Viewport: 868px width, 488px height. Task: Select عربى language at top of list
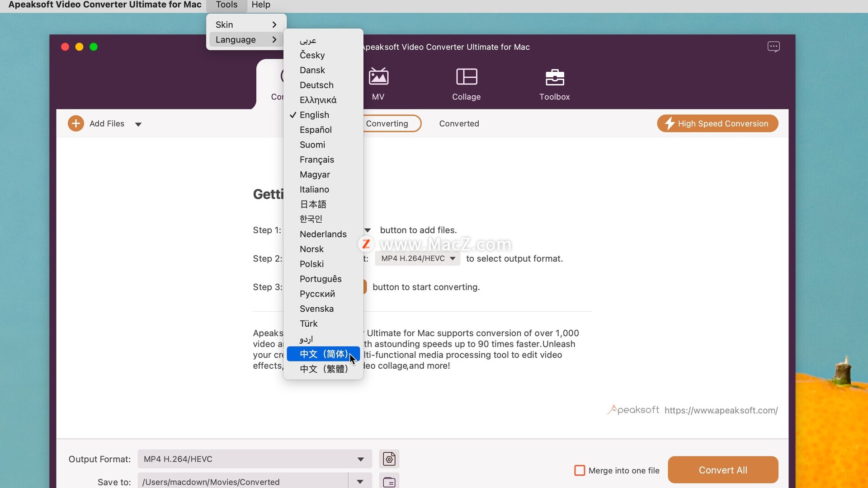click(x=323, y=40)
